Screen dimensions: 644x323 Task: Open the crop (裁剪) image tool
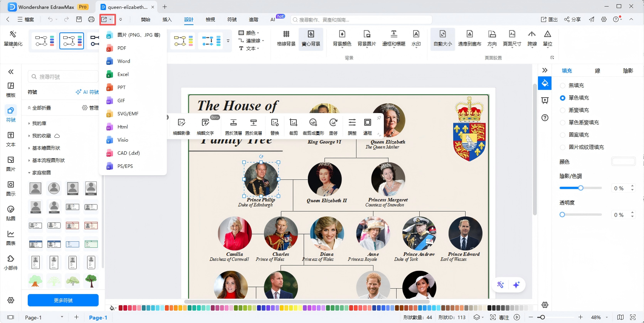coord(293,126)
